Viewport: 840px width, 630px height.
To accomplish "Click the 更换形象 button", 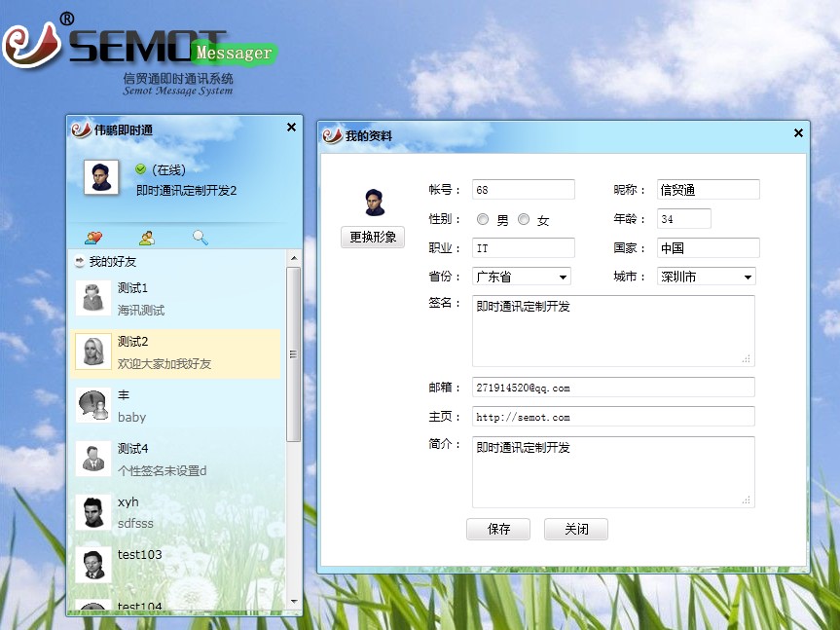I will (373, 237).
